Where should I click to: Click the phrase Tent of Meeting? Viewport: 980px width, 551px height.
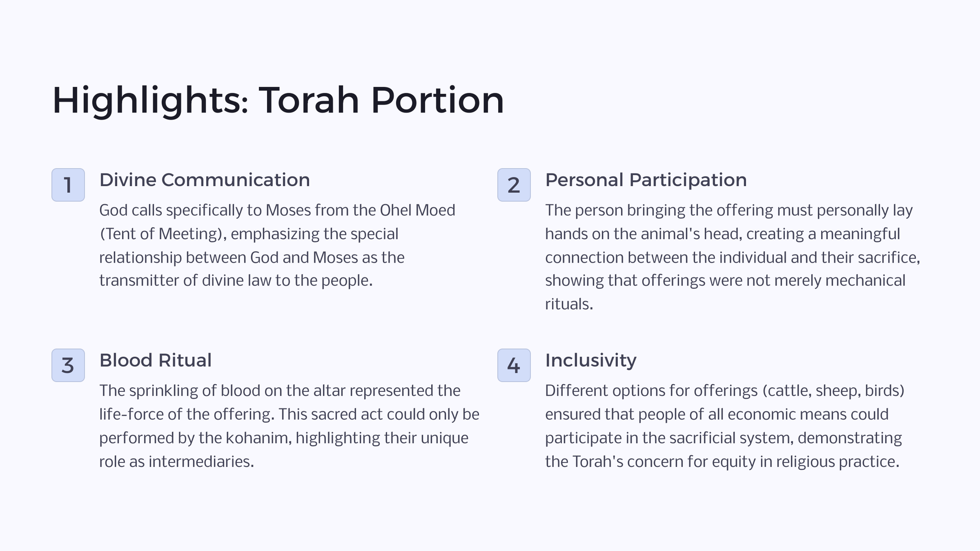[x=161, y=234]
